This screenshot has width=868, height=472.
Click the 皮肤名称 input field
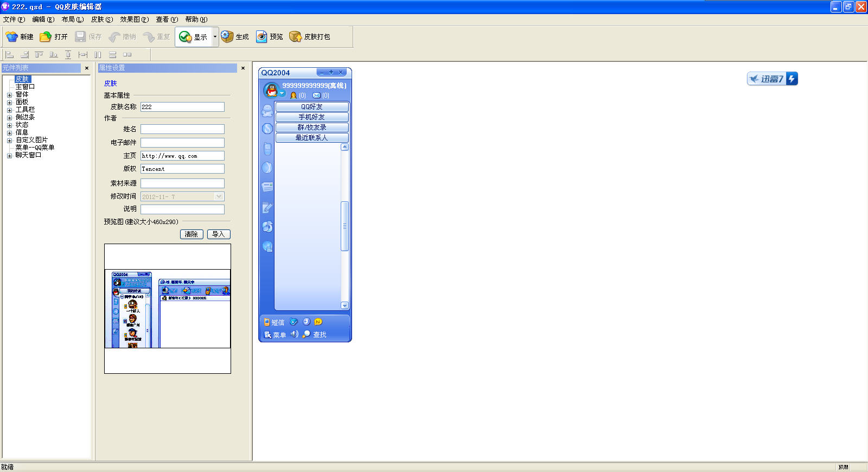click(x=182, y=107)
